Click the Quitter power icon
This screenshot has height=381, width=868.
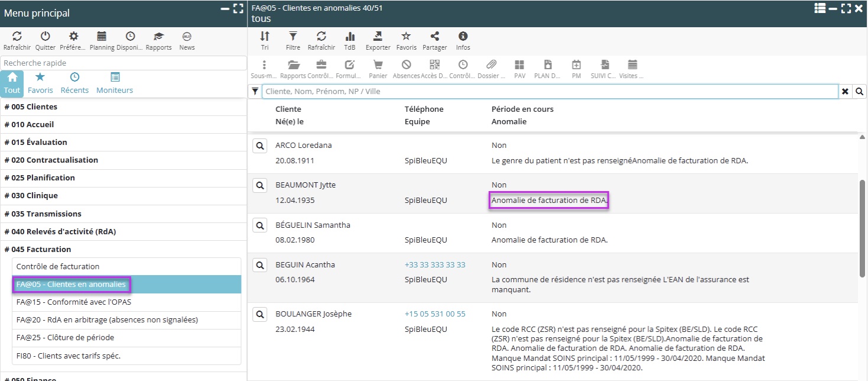pos(45,37)
